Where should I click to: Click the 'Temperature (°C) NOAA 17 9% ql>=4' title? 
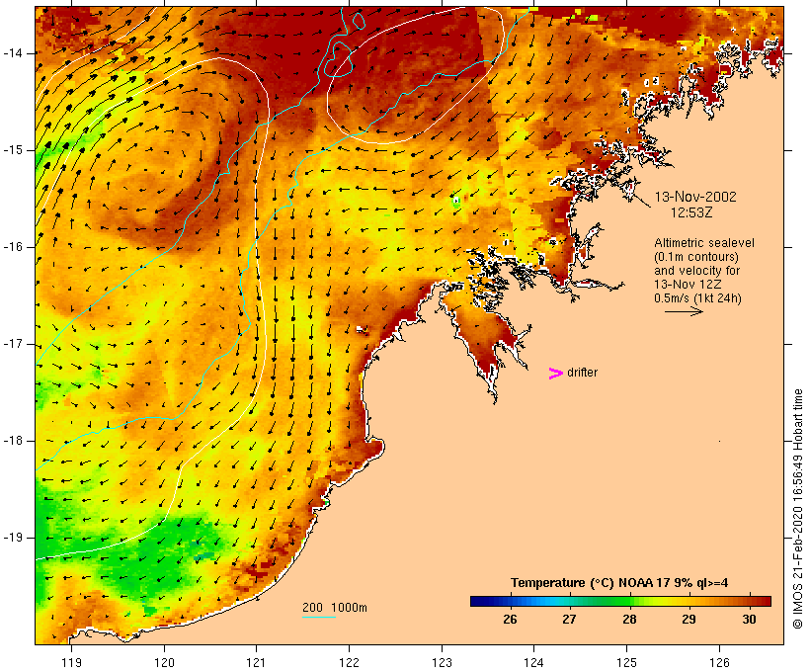[619, 583]
